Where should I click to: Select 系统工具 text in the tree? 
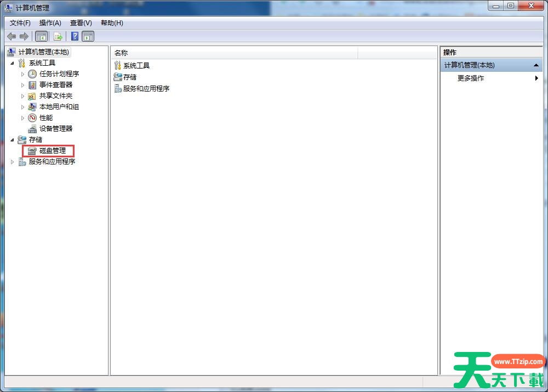tap(42, 63)
